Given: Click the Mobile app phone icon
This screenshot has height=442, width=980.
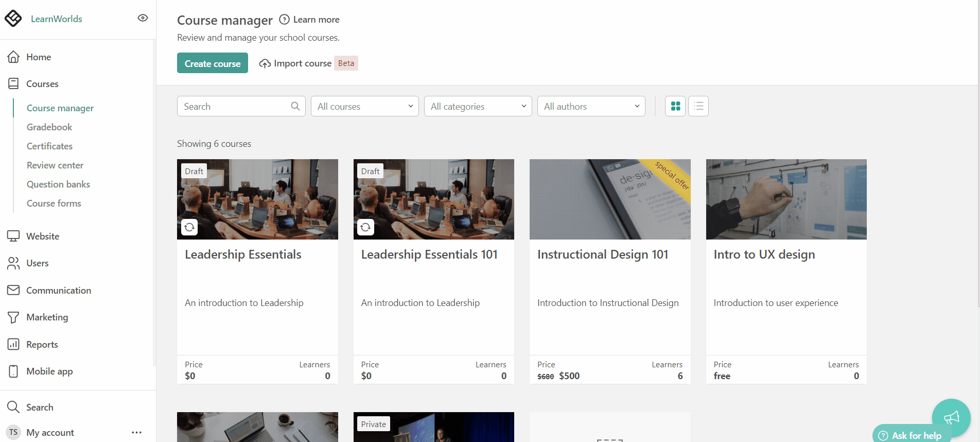Looking at the screenshot, I should tap(13, 371).
